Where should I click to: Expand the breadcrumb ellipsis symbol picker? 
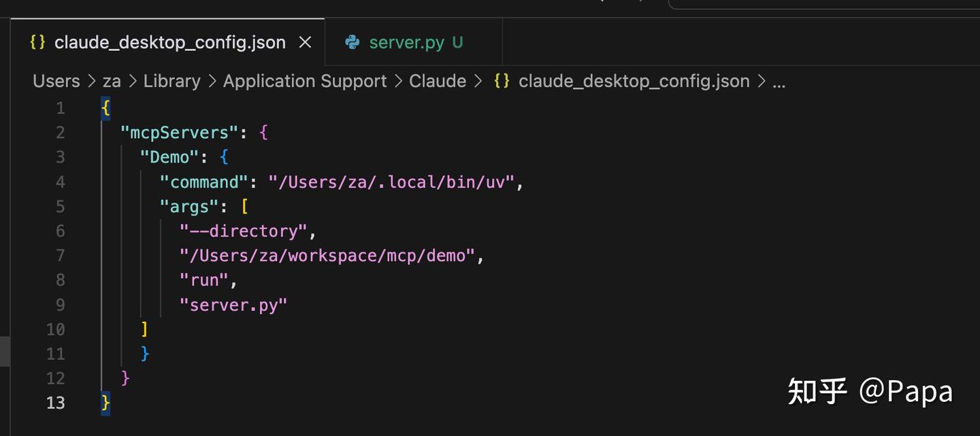779,82
